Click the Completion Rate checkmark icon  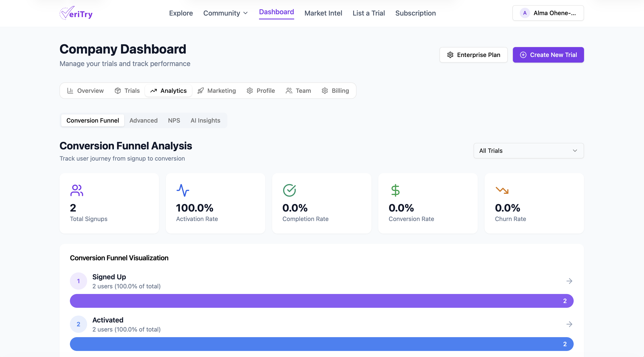(x=289, y=190)
